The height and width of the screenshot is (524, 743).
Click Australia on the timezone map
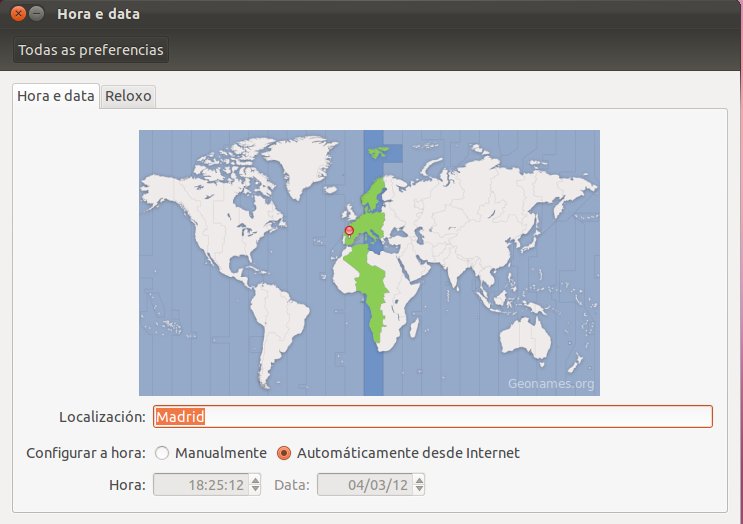click(x=526, y=339)
